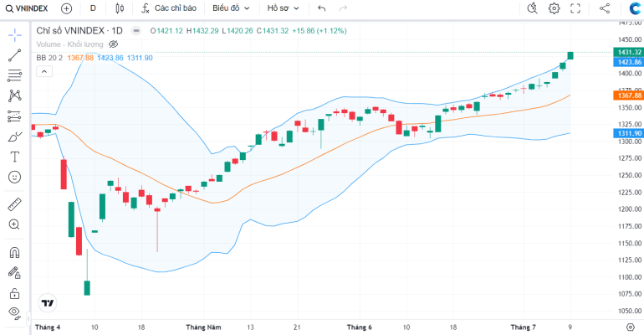The height and width of the screenshot is (335, 644).
Task: Change the D daily timeframe interval
Action: [93, 8]
